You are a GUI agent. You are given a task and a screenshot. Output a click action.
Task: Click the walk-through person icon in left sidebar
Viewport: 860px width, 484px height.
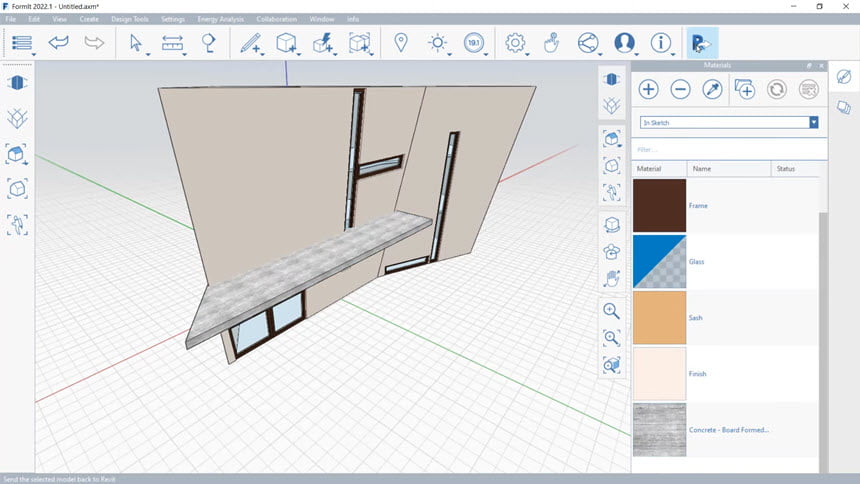coord(17,225)
